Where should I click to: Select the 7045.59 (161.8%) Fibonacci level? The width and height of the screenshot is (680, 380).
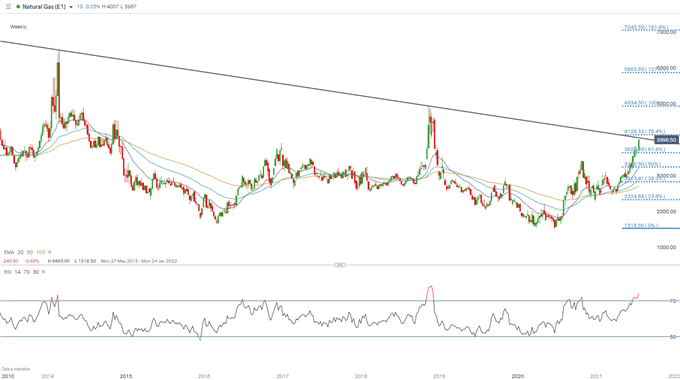tap(646, 27)
